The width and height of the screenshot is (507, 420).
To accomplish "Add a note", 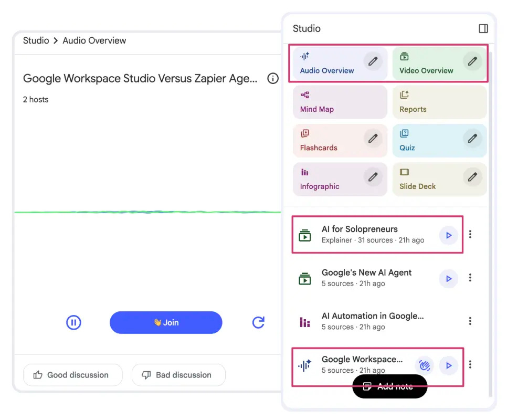I will 389,386.
